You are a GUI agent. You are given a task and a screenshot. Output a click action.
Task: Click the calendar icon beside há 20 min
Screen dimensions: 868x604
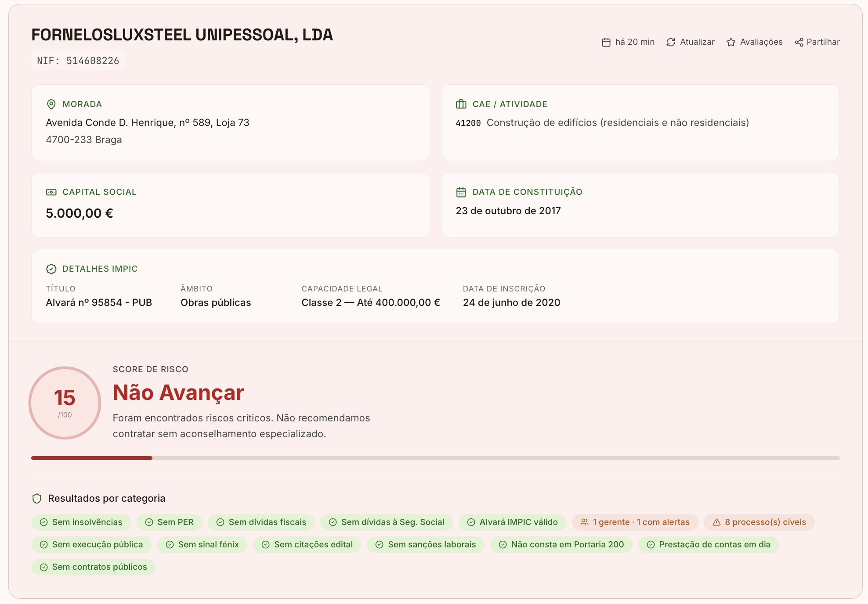606,42
